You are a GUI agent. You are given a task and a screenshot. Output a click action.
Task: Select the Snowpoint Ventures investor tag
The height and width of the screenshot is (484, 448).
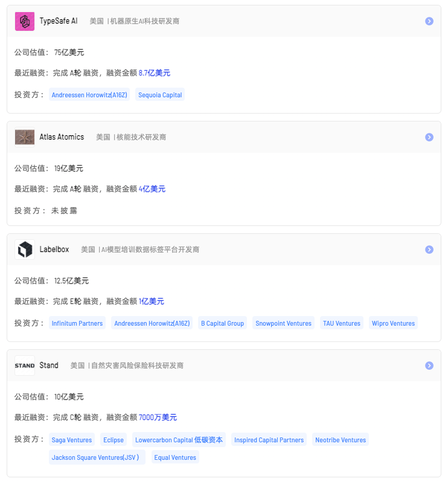(x=283, y=323)
